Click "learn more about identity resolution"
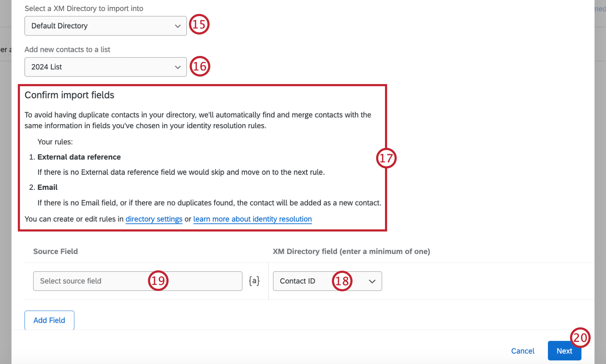The width and height of the screenshot is (606, 364). [x=252, y=219]
